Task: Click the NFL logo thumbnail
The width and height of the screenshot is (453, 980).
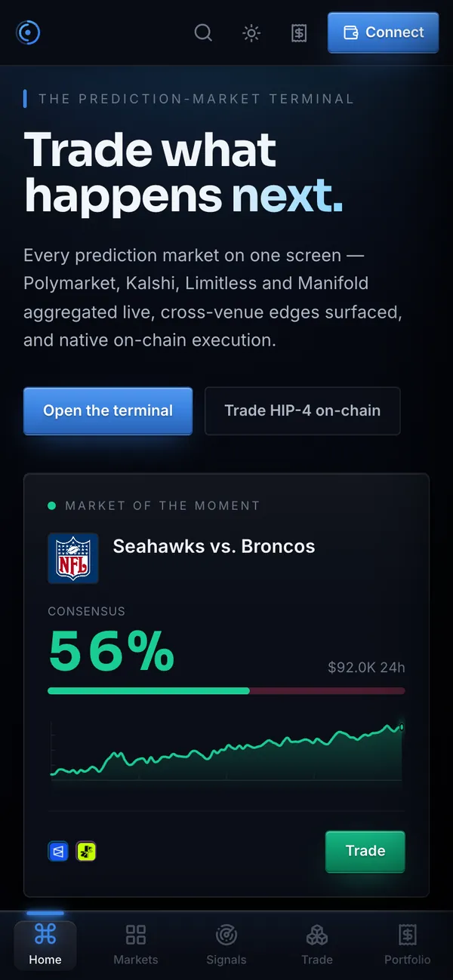Action: point(73,558)
